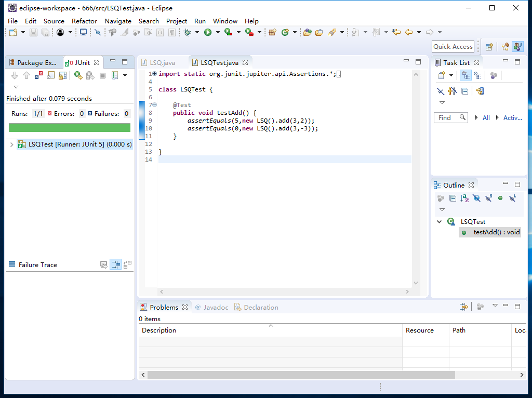Toggle Filter Stack Trace in Failure Trace
The height and width of the screenshot is (398, 532).
pos(115,264)
